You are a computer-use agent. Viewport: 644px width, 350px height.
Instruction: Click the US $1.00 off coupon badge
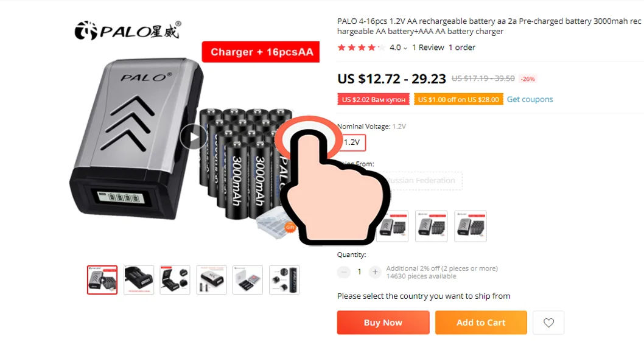(x=458, y=99)
